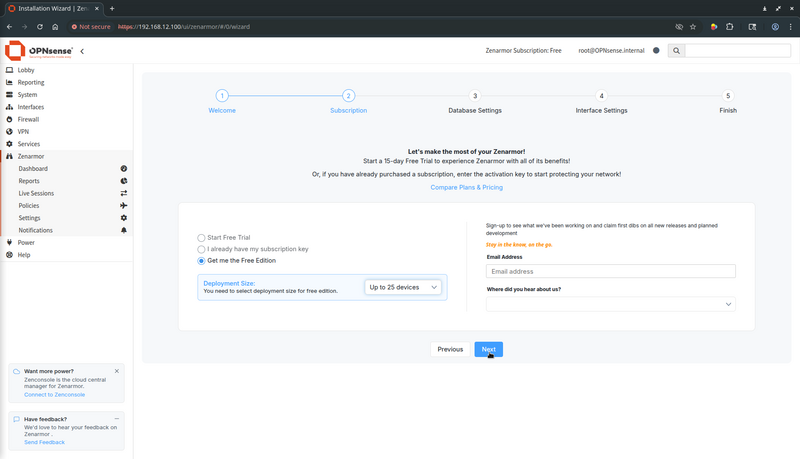Open Zenarmor Settings
Viewport: 800px width, 459px height.
[x=30, y=218]
